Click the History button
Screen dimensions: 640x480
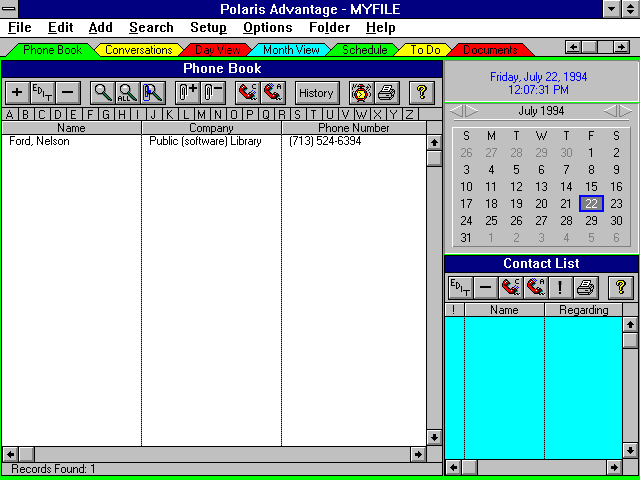pyautogui.click(x=316, y=93)
